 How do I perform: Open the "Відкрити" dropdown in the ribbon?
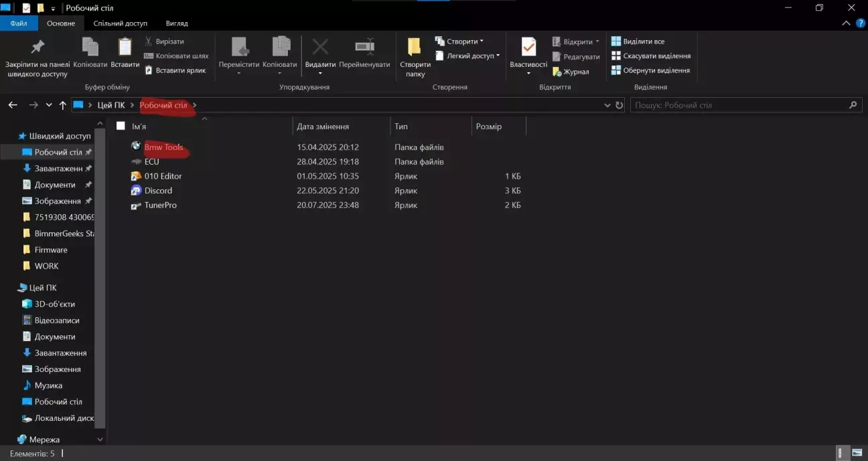576,41
